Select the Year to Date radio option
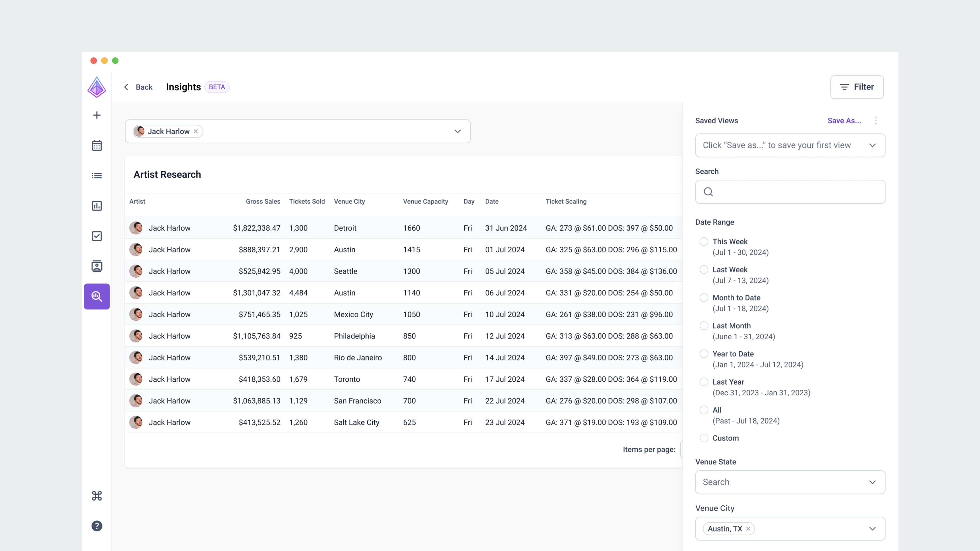The image size is (980, 551). [x=704, y=354]
